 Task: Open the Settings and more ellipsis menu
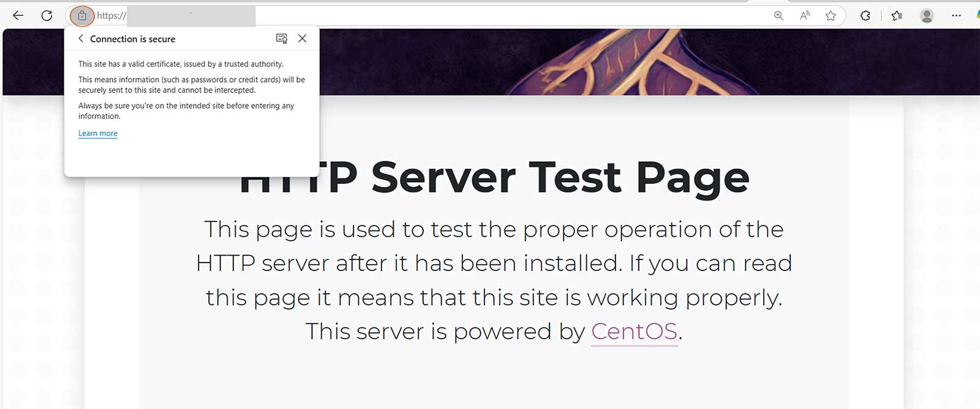click(956, 16)
